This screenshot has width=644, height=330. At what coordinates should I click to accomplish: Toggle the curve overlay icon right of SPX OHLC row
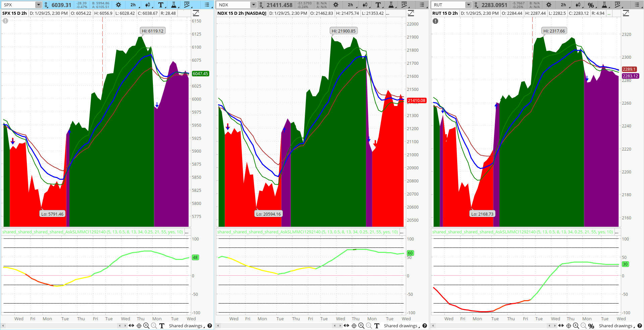point(196,13)
